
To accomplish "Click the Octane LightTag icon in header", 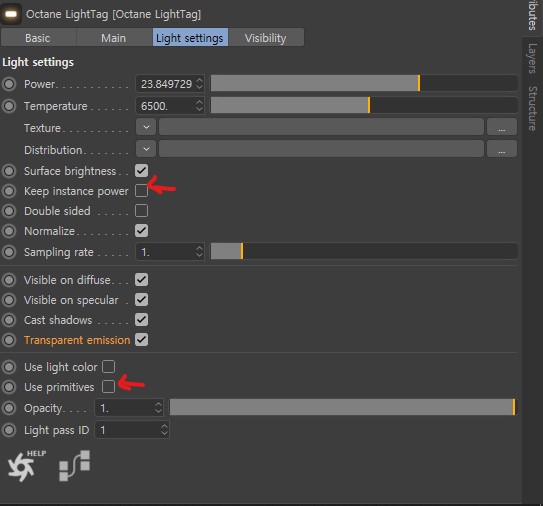I will 11,14.
